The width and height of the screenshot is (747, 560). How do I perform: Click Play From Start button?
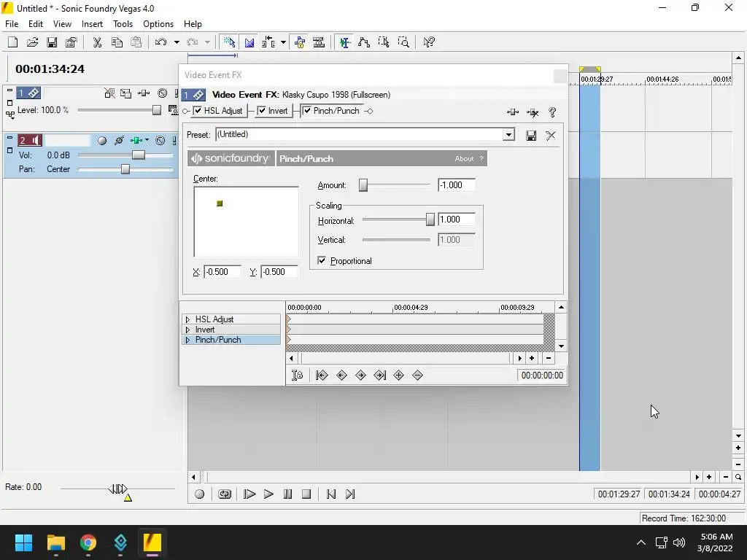(x=249, y=494)
